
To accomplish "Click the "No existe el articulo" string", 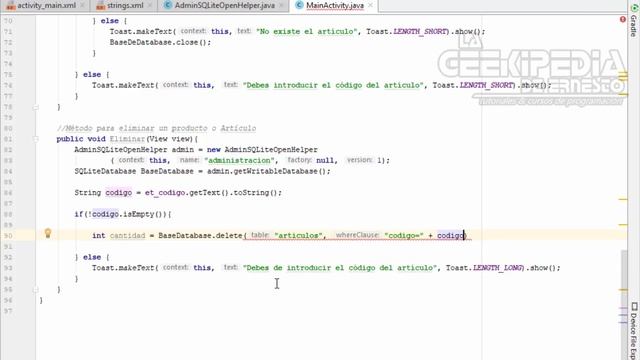I will click(306, 31).
